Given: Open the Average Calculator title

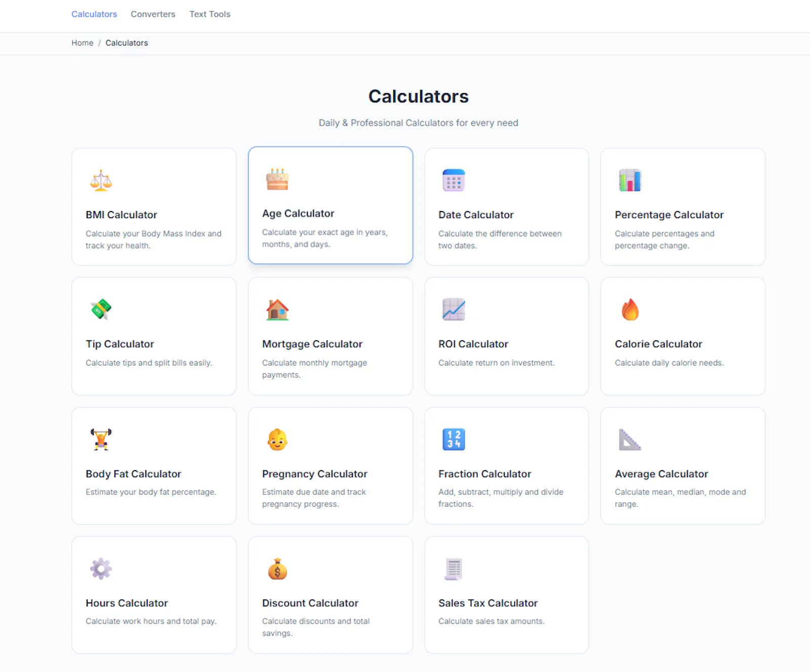Looking at the screenshot, I should [x=662, y=474].
